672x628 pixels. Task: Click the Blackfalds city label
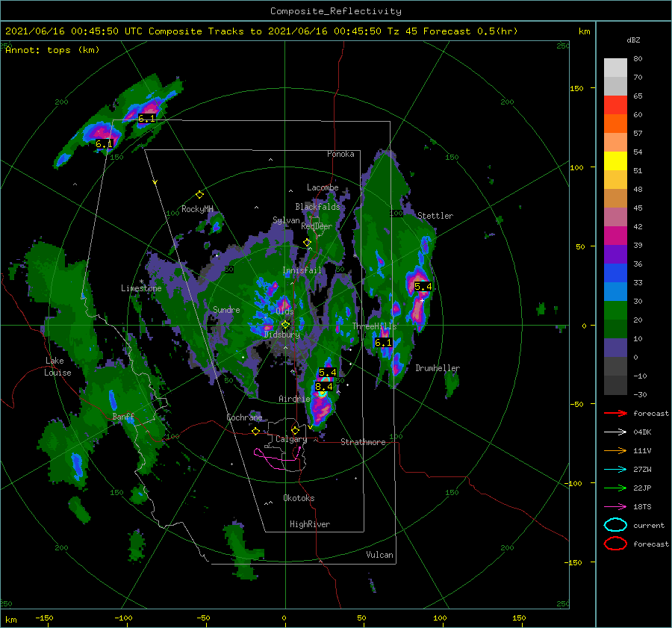317,207
